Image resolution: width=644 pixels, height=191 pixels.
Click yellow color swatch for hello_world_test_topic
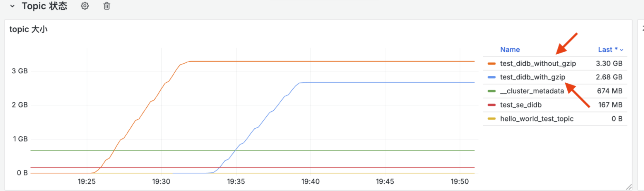coord(491,119)
